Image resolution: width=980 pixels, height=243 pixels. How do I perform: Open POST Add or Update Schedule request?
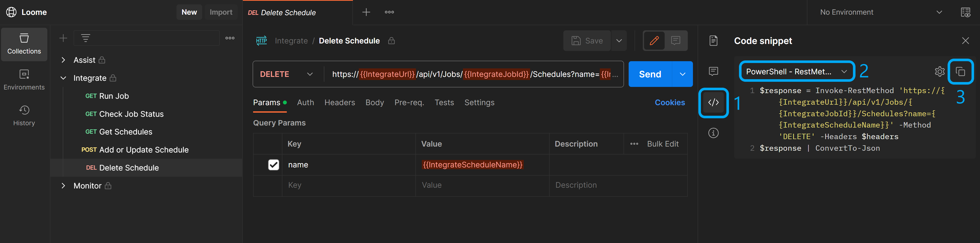[147, 150]
